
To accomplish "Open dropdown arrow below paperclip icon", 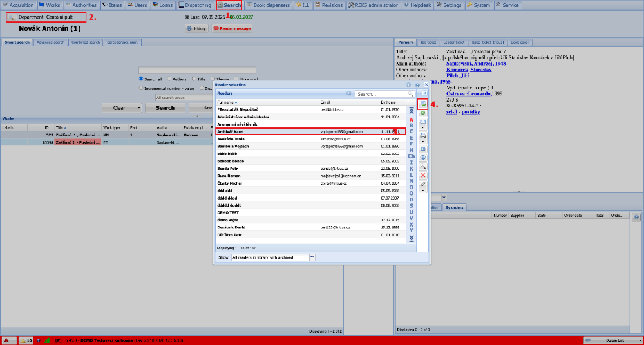I will pyautogui.click(x=422, y=191).
